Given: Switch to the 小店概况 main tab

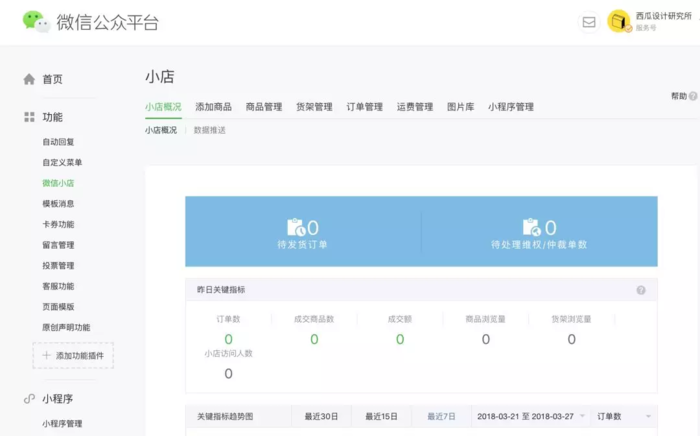Looking at the screenshot, I should click(x=163, y=107).
